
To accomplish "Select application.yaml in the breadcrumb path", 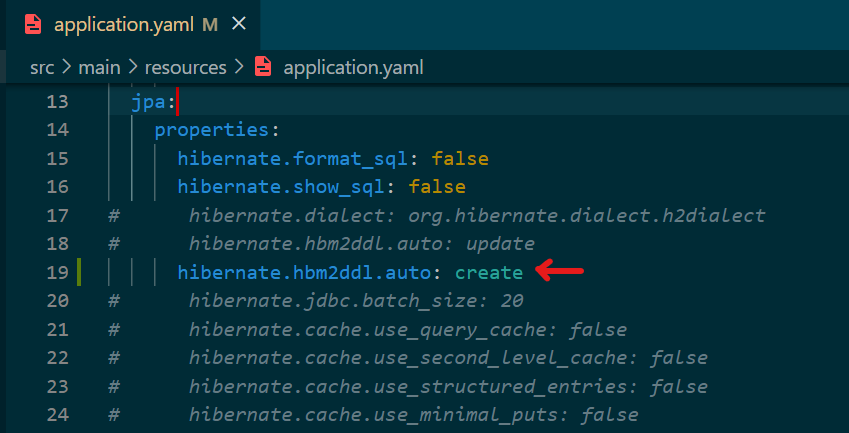I will tap(353, 67).
